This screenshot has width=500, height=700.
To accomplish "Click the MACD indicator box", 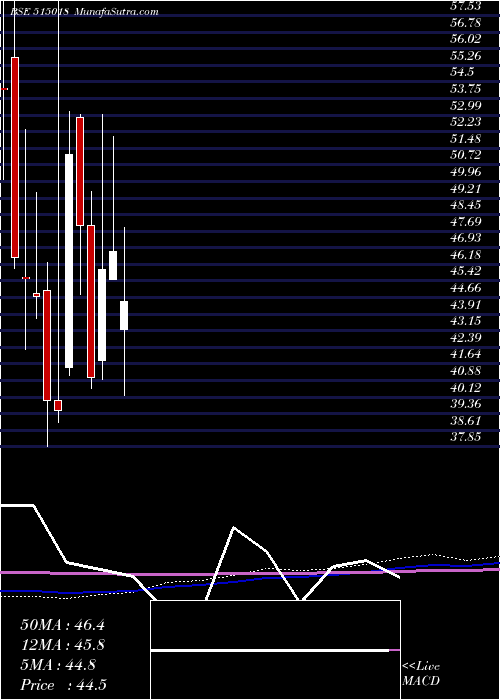I will tap(275, 650).
